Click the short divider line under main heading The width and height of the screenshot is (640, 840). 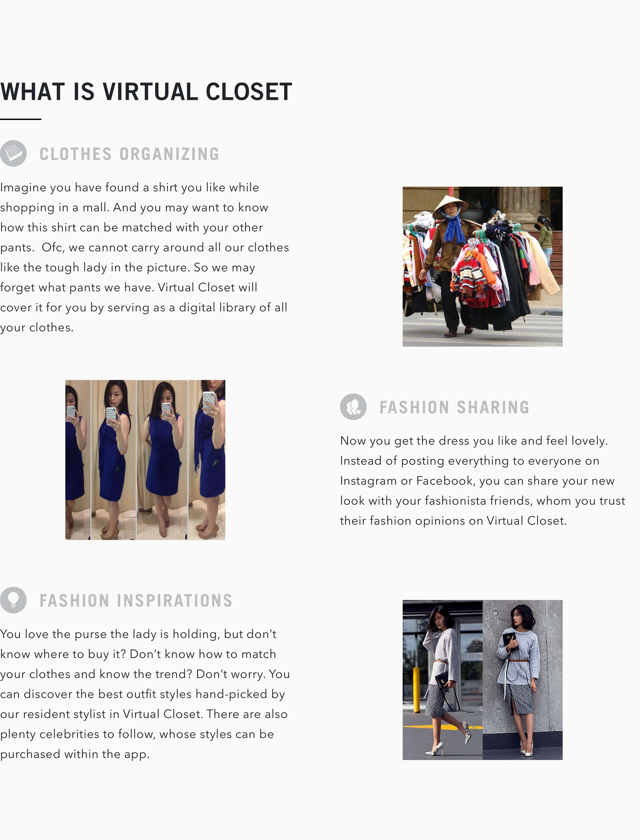[x=21, y=119]
